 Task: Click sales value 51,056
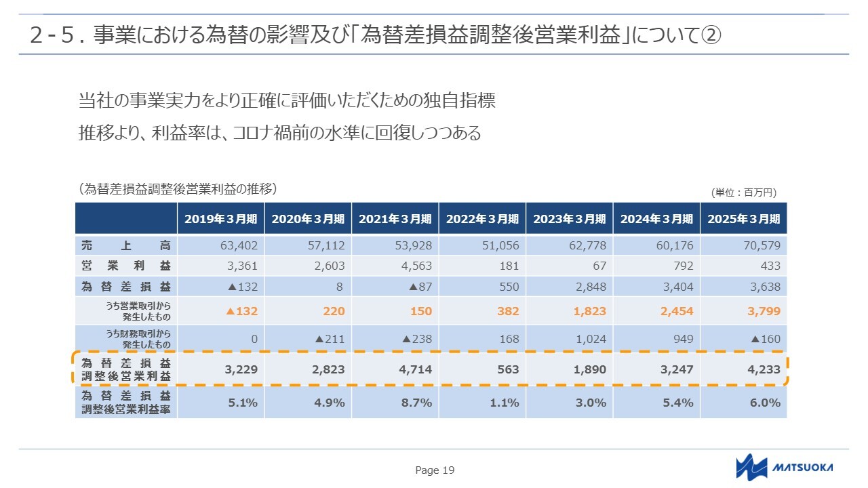click(x=500, y=245)
